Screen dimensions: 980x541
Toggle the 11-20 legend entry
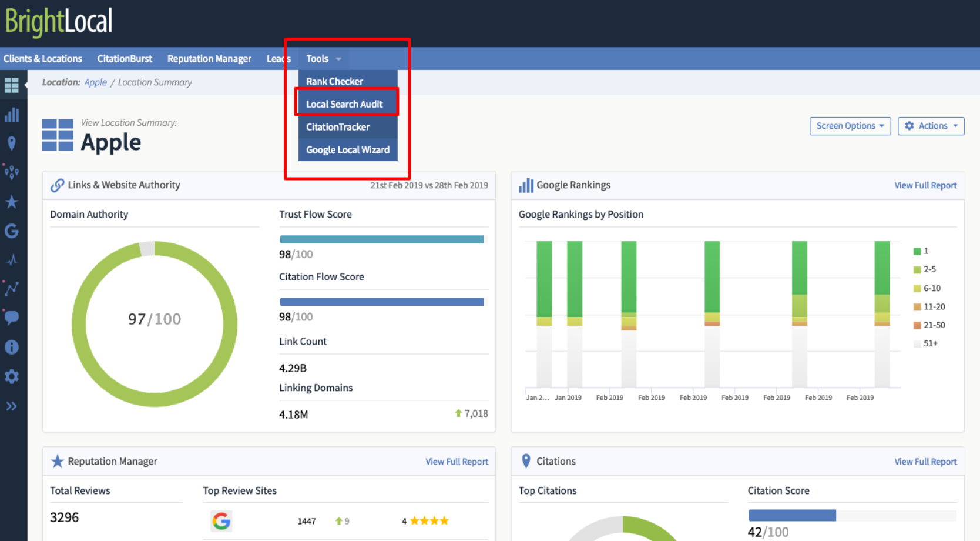pos(929,306)
